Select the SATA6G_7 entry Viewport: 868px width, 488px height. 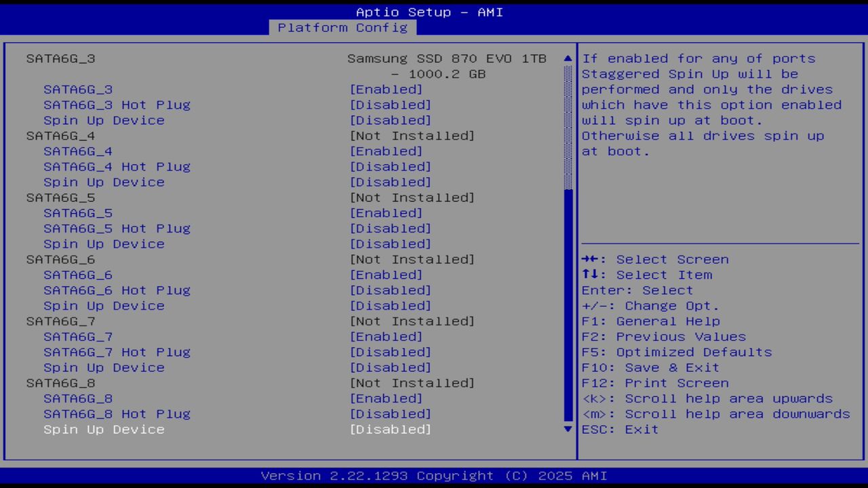point(78,336)
